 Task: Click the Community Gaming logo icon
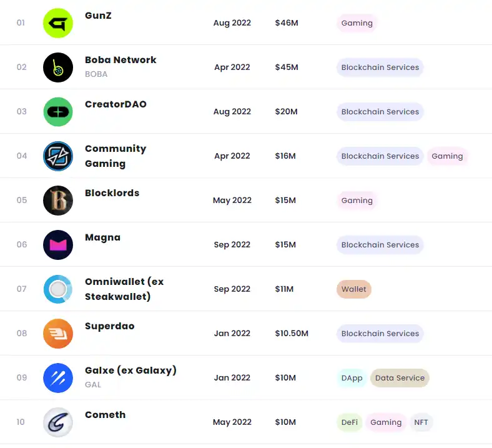tap(58, 156)
